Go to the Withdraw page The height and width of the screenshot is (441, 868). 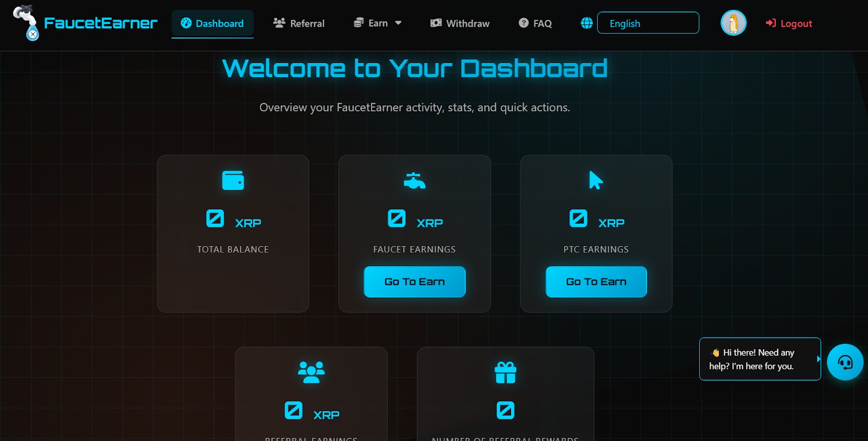[460, 23]
